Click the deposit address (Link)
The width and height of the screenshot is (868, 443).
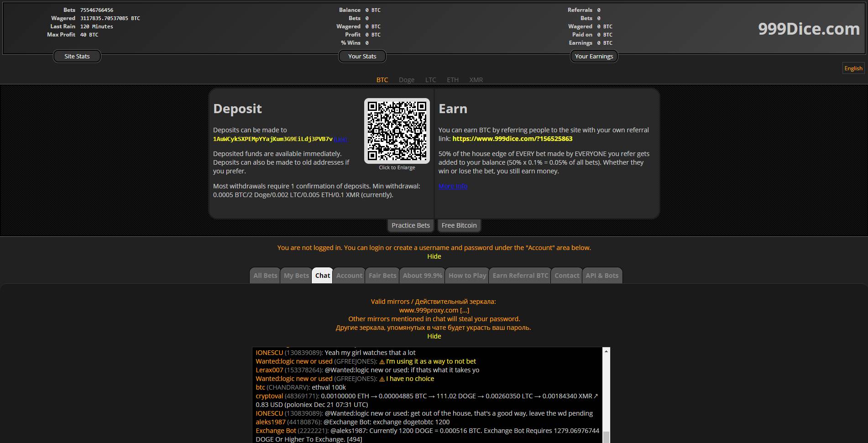[340, 139]
